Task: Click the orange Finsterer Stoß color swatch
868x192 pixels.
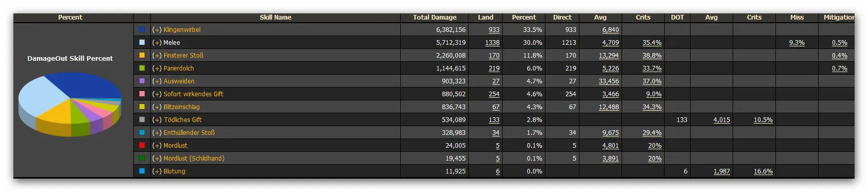Action: [142, 55]
